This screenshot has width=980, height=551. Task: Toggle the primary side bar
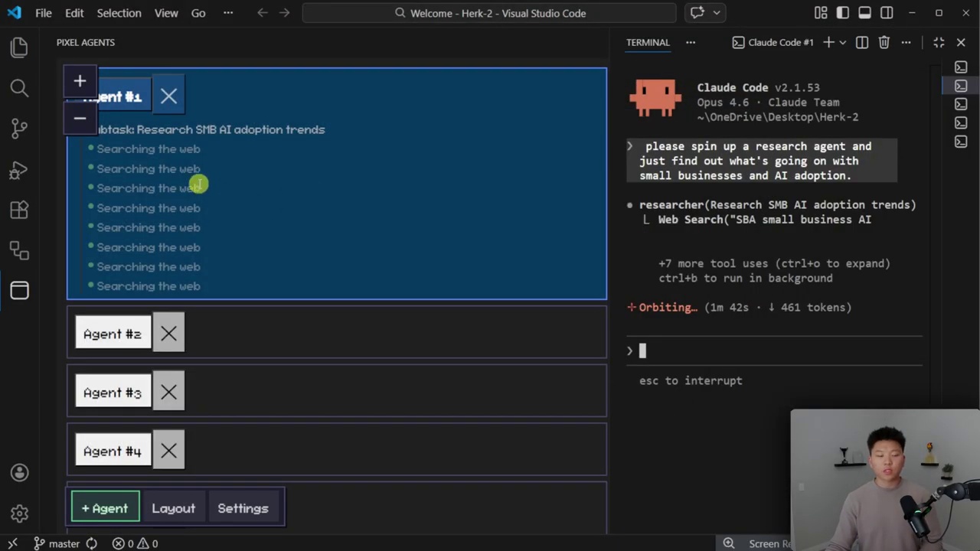[x=843, y=13]
